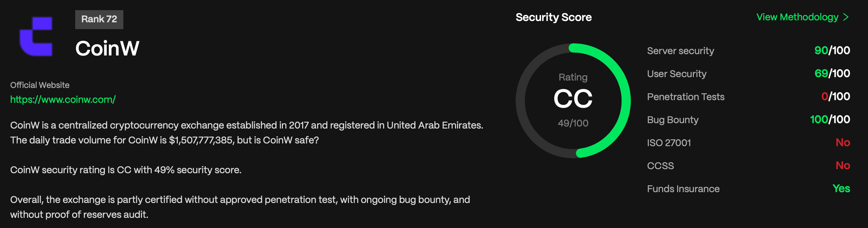
Task: Click the Bug Bounty label
Action: click(x=673, y=120)
